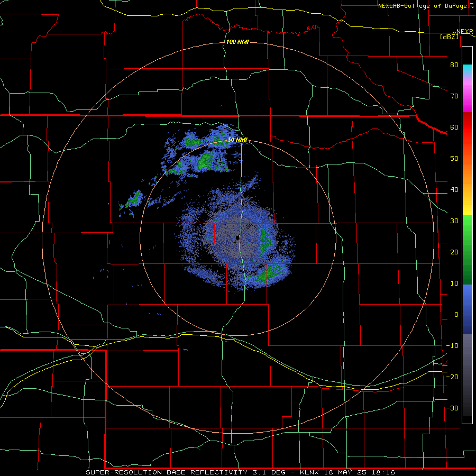Click the 30 value on dBZ scale
The height and width of the screenshot is (476, 476).
coord(454,221)
